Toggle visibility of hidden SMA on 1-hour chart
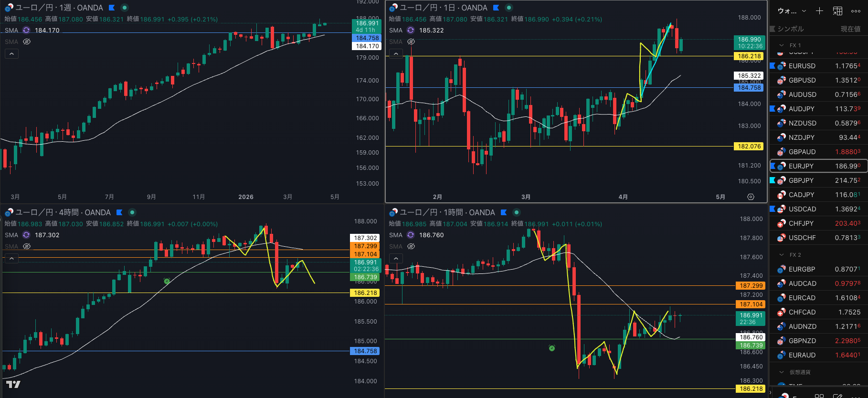Viewport: 868px width, 398px height. (x=411, y=246)
